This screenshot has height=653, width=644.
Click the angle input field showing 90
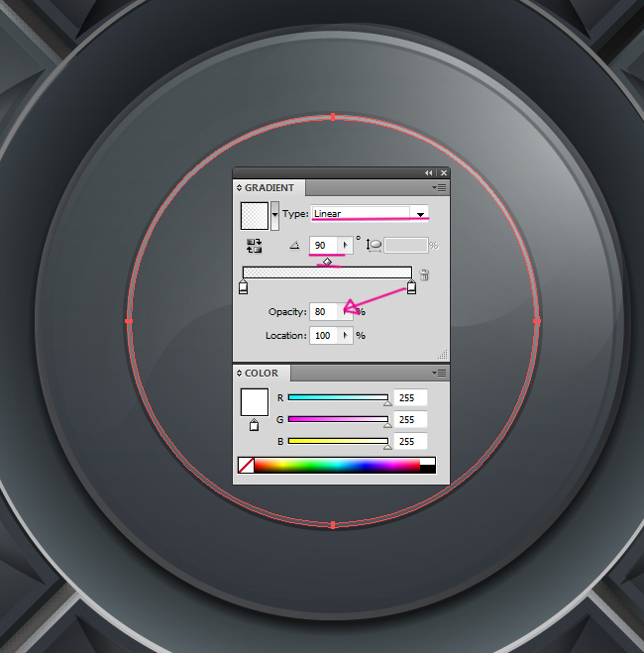(x=323, y=245)
